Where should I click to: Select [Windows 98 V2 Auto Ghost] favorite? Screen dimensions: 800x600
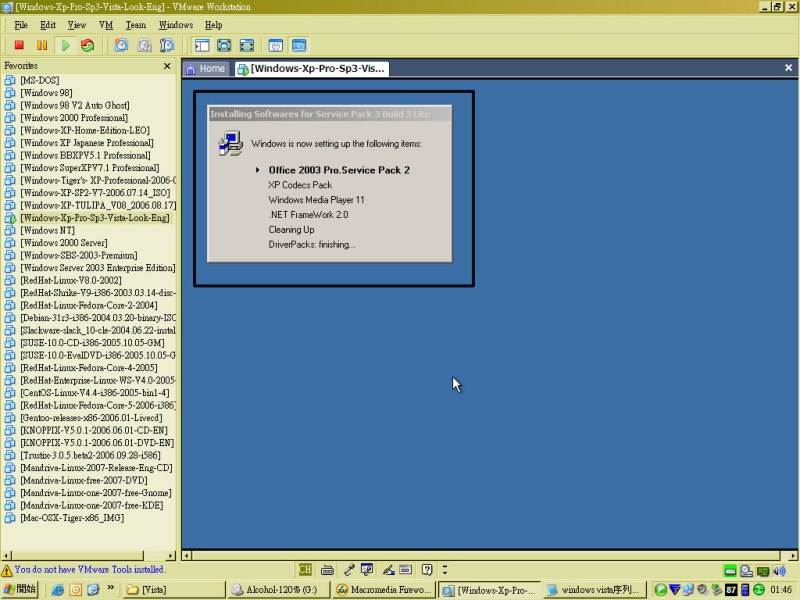coord(75,105)
